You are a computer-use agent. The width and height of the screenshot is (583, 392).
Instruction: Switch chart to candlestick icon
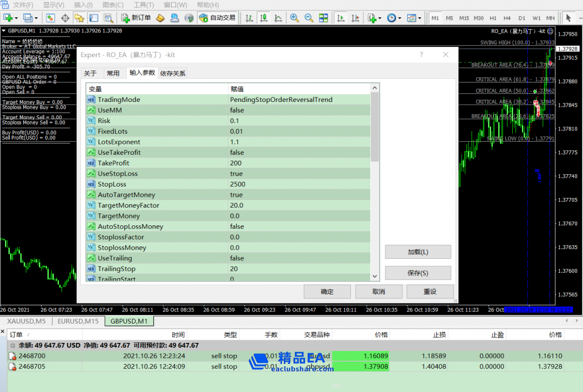pos(263,18)
